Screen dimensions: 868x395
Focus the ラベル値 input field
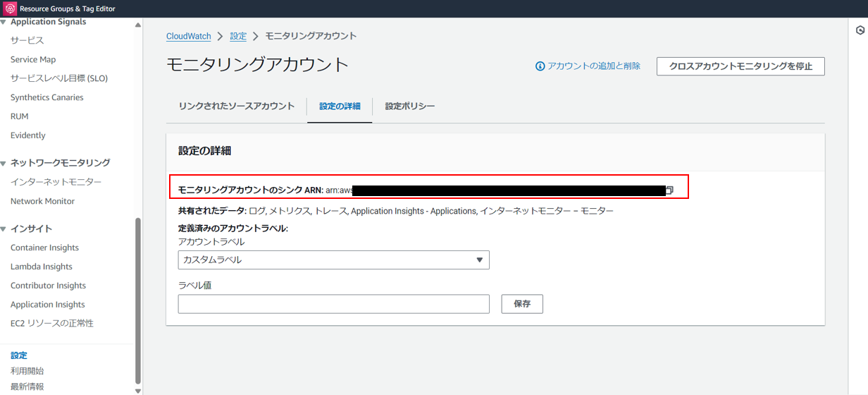333,304
